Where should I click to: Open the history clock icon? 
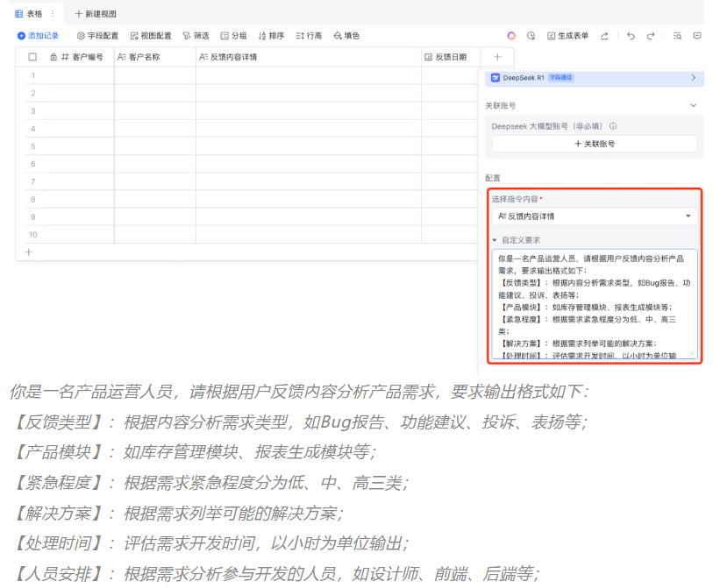point(531,36)
